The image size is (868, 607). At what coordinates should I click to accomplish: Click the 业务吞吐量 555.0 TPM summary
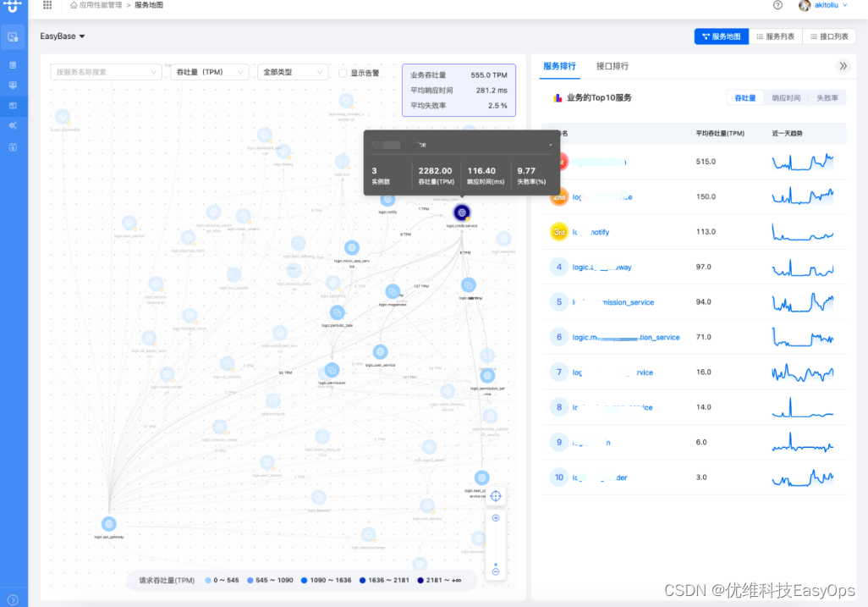(x=459, y=74)
